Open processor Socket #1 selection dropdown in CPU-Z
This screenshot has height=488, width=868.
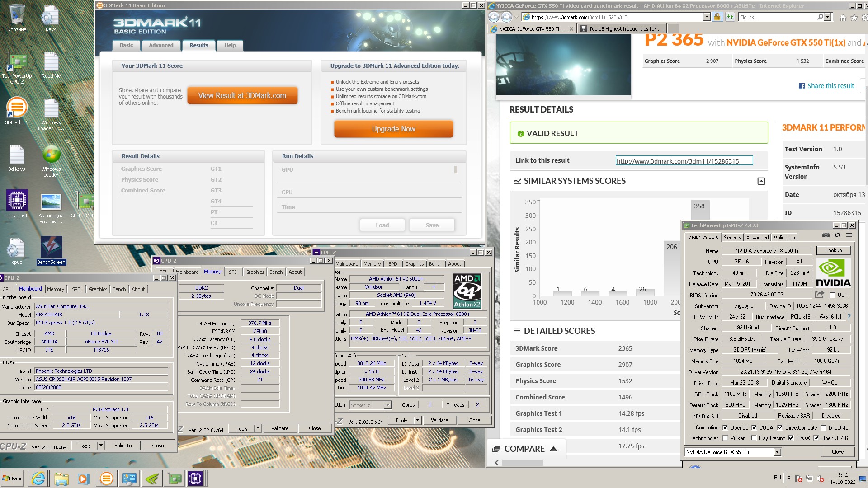[387, 405]
